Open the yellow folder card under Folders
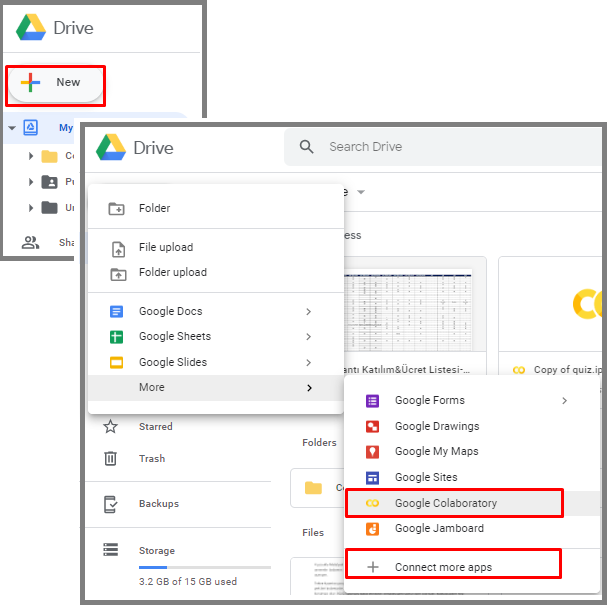The width and height of the screenshot is (611, 609). [318, 488]
